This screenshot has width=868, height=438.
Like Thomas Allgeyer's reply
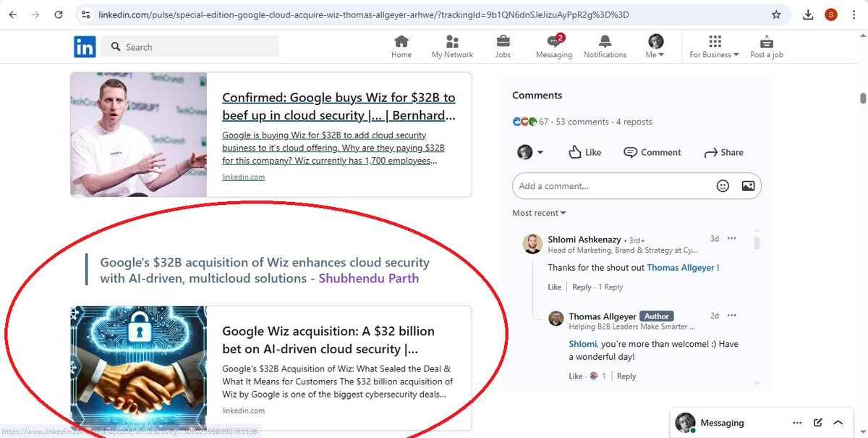575,376
